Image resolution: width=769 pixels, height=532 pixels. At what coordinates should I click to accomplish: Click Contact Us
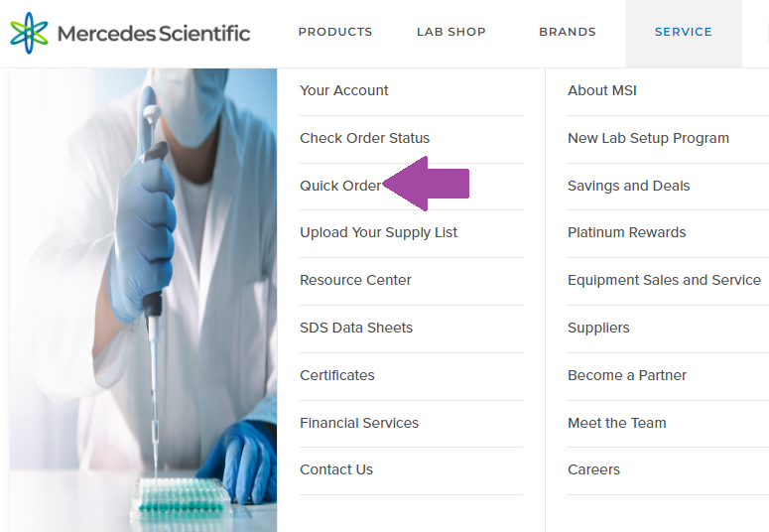pos(336,469)
